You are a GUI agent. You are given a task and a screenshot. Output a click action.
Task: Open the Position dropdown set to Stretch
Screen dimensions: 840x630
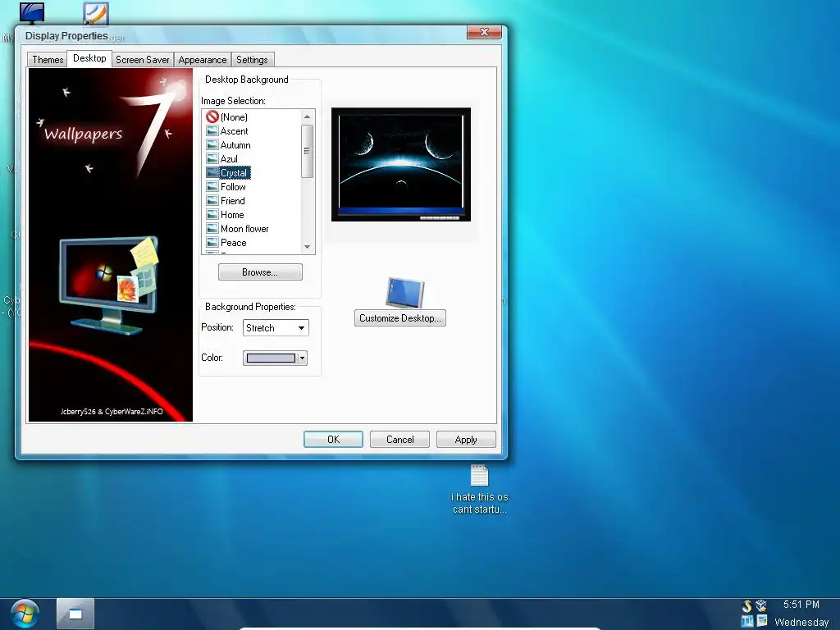coord(276,328)
